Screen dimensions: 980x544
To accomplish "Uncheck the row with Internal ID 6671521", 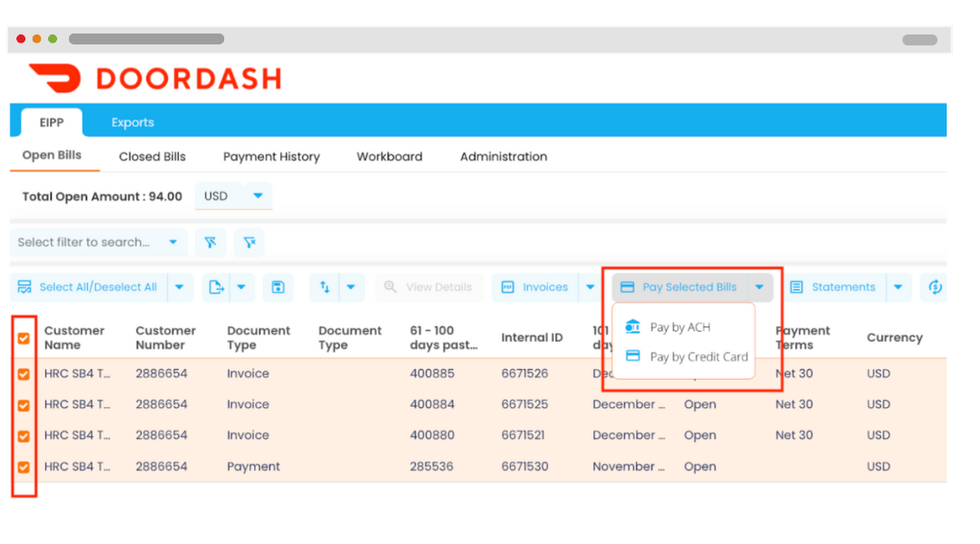I will [x=24, y=436].
